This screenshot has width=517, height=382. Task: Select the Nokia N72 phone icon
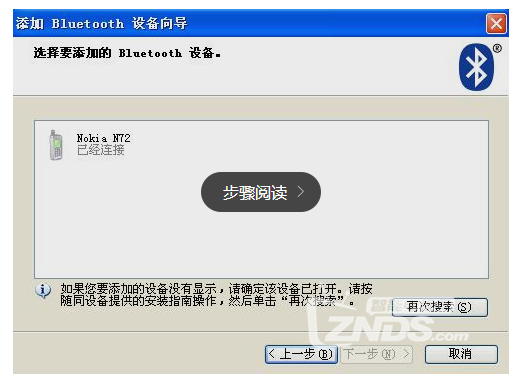56,145
